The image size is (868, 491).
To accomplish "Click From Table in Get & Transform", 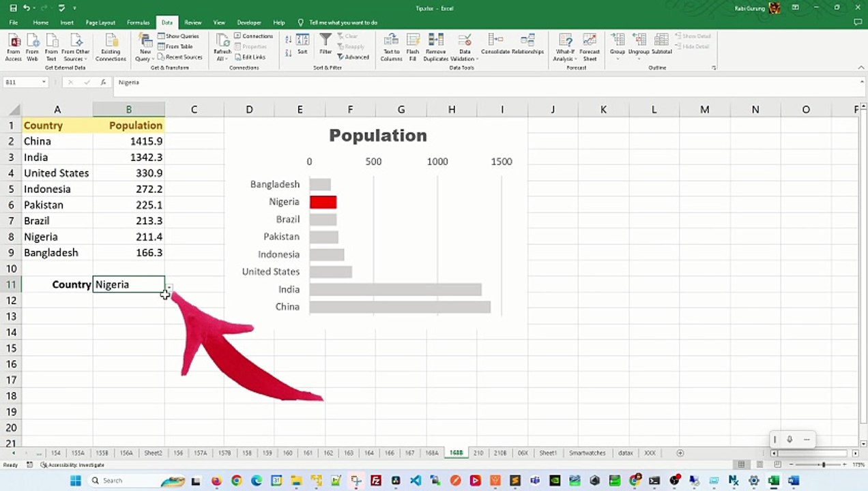I will tap(175, 46).
